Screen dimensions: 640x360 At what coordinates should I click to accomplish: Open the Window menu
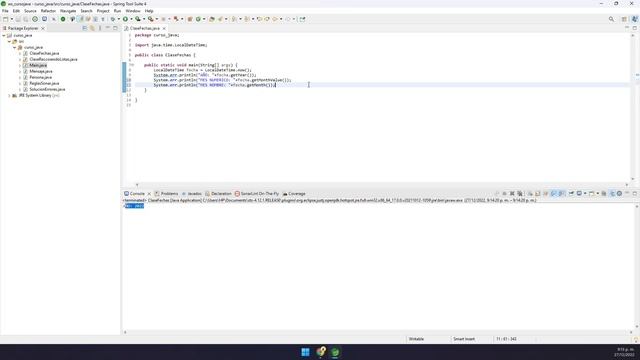[x=133, y=11]
